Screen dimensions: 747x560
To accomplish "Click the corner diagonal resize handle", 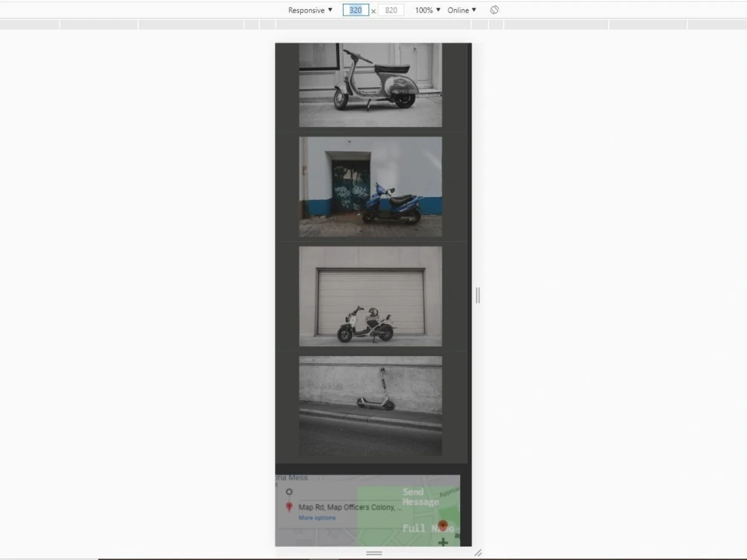I will click(478, 553).
